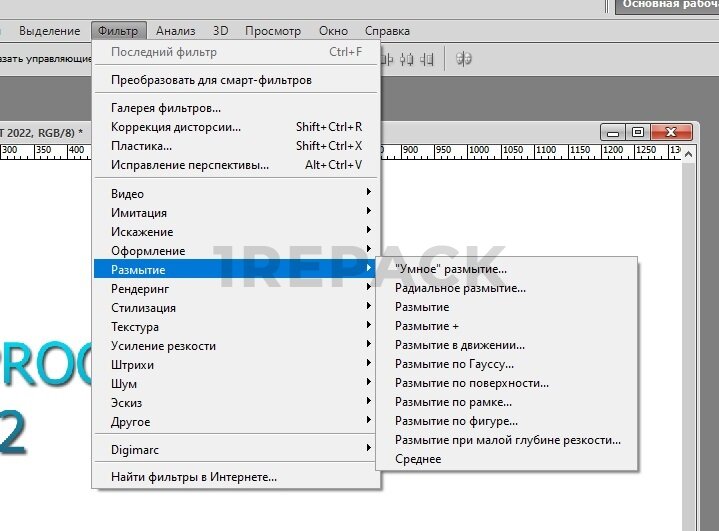Maximize the document window
The width and height of the screenshot is (719, 531).
coord(637,132)
